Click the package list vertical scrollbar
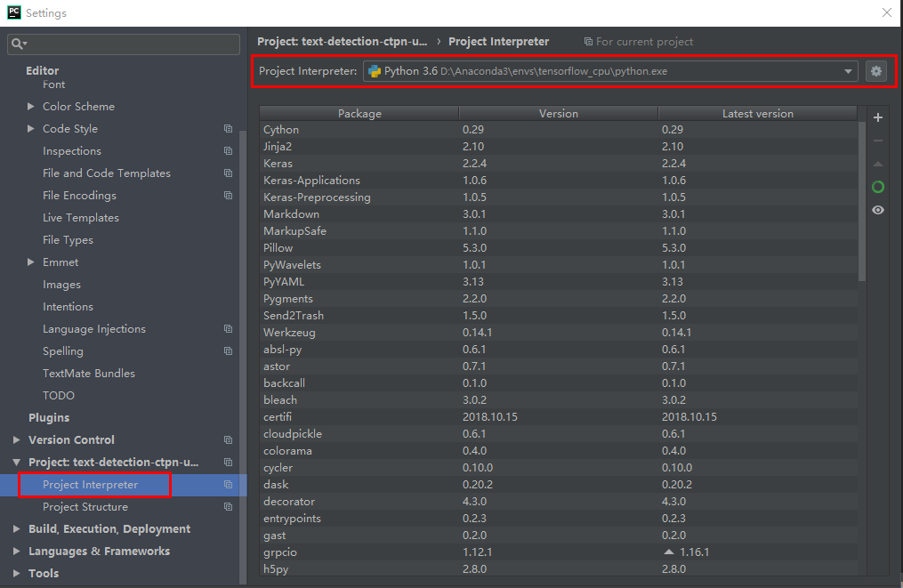Screen dimensions: 903x588 tap(862, 200)
